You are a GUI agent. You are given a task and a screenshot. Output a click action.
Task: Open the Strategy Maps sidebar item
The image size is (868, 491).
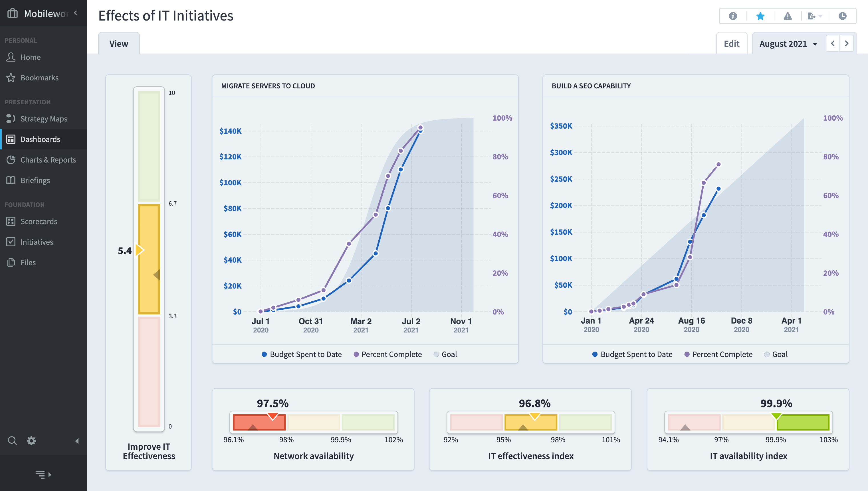(44, 119)
